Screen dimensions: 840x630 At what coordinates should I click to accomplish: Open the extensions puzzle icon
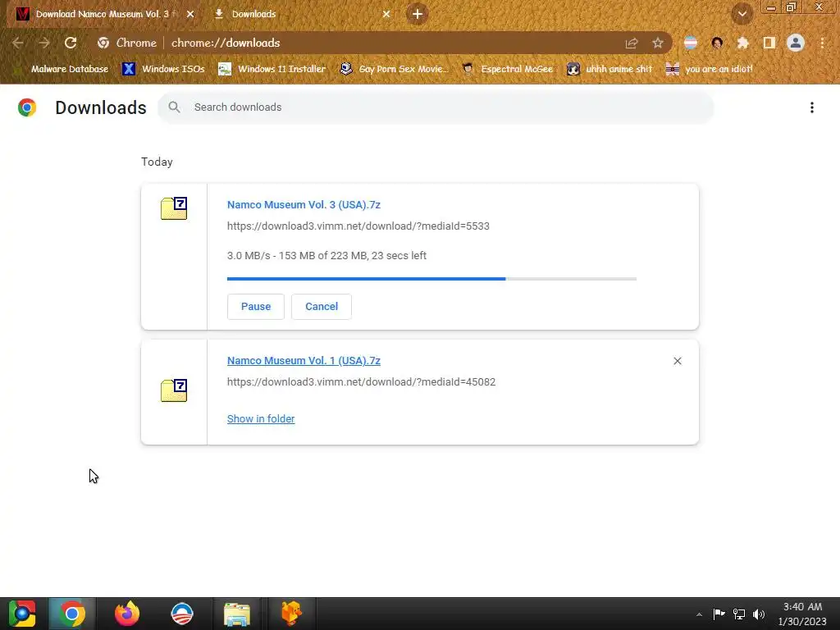(x=743, y=43)
